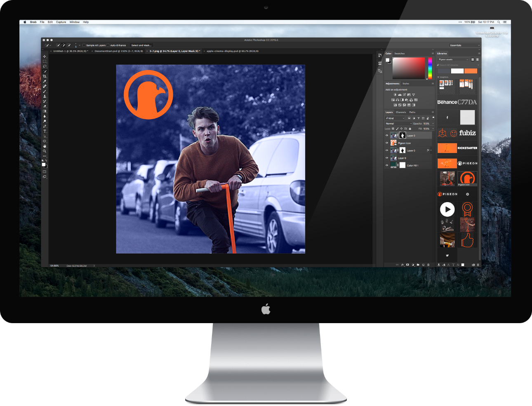This screenshot has width=532, height=406.
Task: Open the Pigeon assets library dropdown
Action: click(x=453, y=59)
